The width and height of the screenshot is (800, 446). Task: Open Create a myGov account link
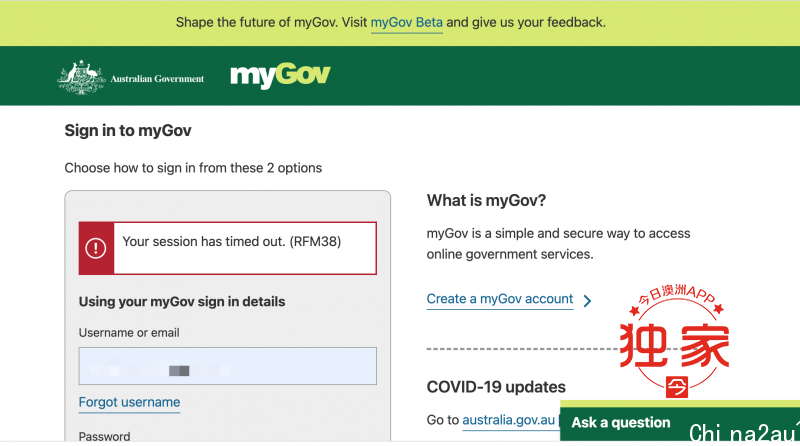500,299
